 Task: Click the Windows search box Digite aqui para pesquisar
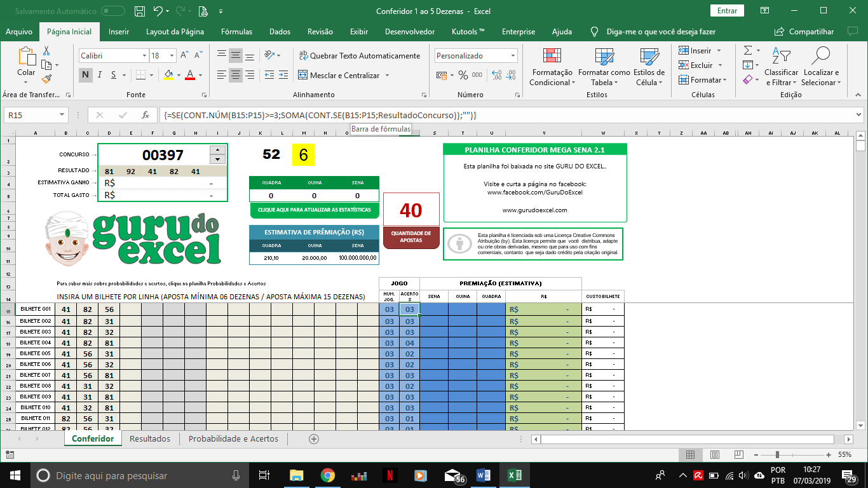[x=139, y=475]
